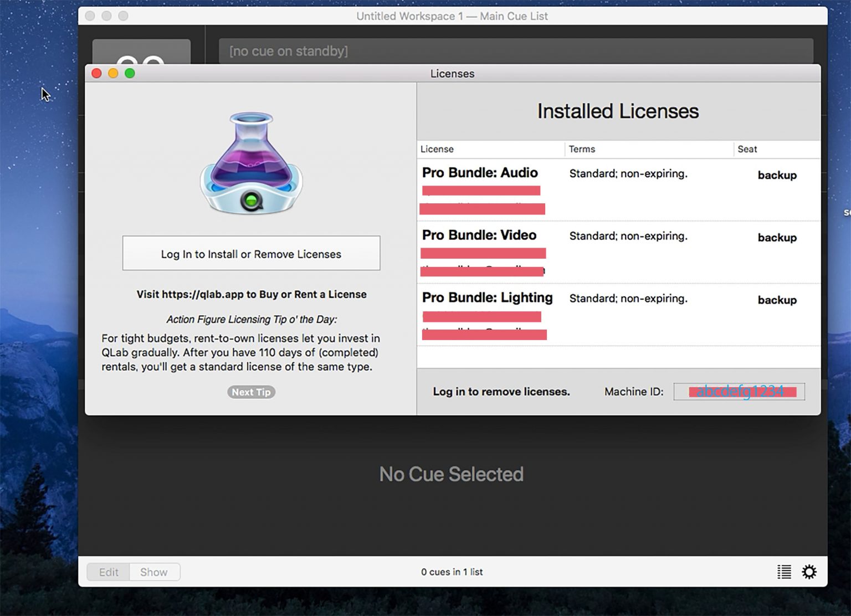This screenshot has width=851, height=616.
Task: Close the Licenses window
Action: [x=96, y=73]
